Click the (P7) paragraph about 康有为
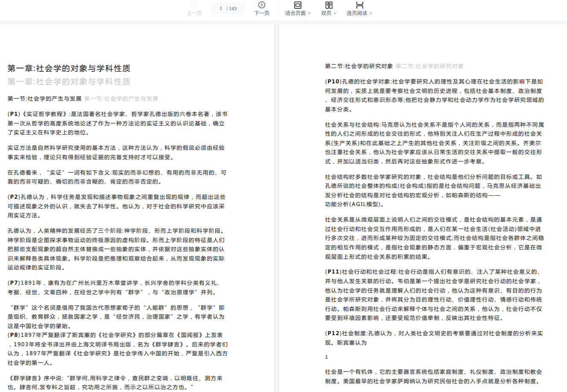The image size is (567, 392). [x=114, y=287]
